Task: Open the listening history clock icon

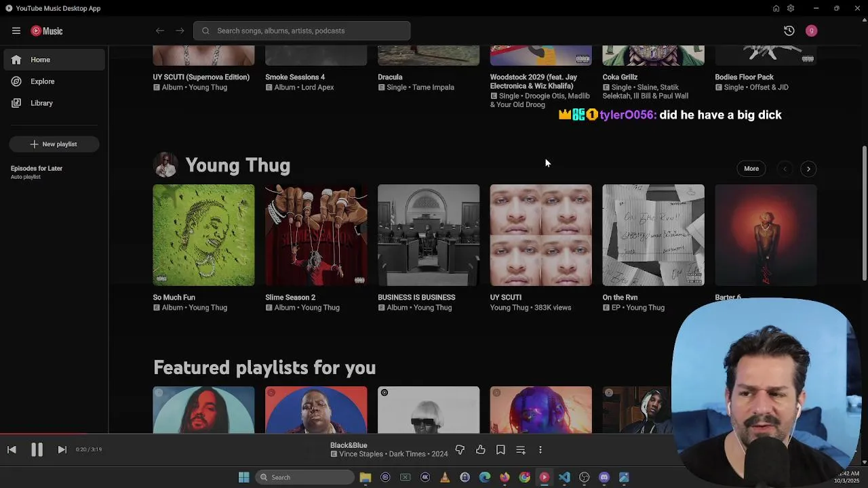Action: coord(789,30)
